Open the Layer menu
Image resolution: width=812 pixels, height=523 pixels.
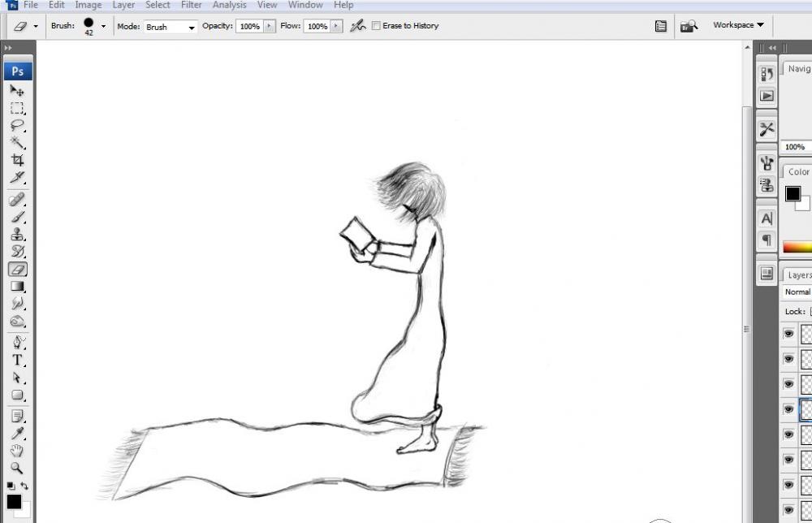pos(123,5)
